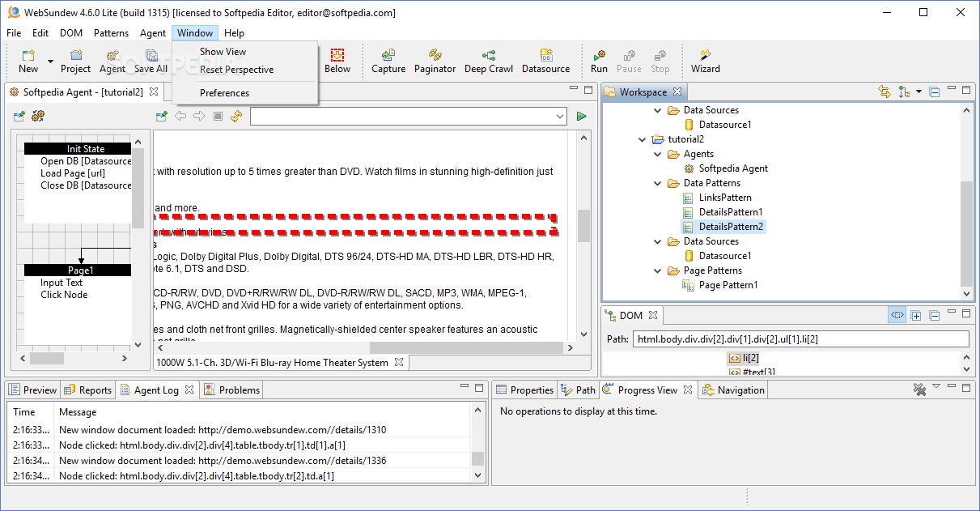The width and height of the screenshot is (980, 511).
Task: Collapse the Agents folder
Action: coord(657,154)
